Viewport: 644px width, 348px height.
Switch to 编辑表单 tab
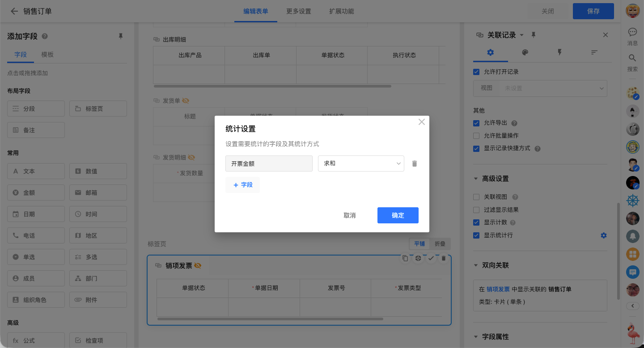pos(256,11)
